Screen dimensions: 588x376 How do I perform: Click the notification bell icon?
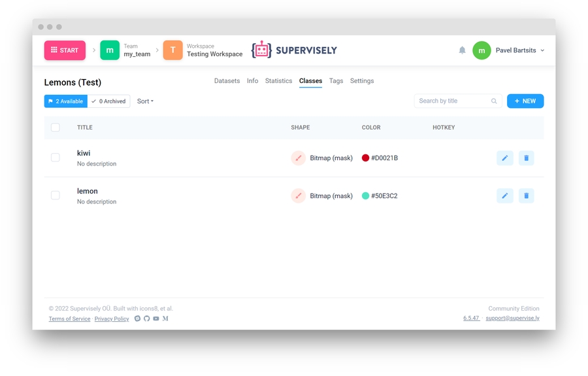pyautogui.click(x=462, y=50)
